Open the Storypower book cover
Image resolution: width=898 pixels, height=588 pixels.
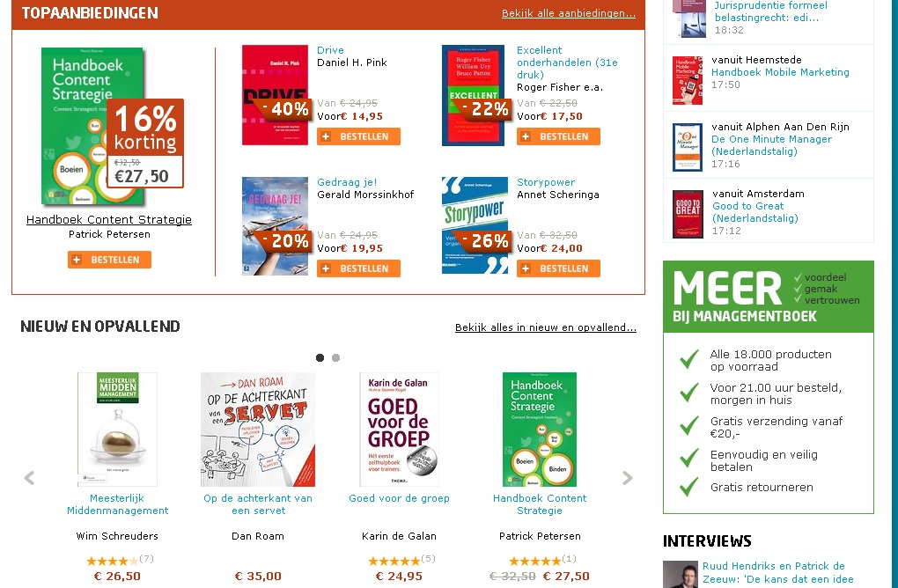click(x=475, y=225)
